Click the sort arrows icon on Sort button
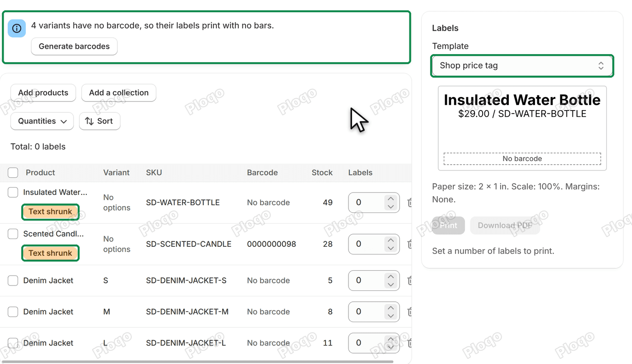 (89, 121)
